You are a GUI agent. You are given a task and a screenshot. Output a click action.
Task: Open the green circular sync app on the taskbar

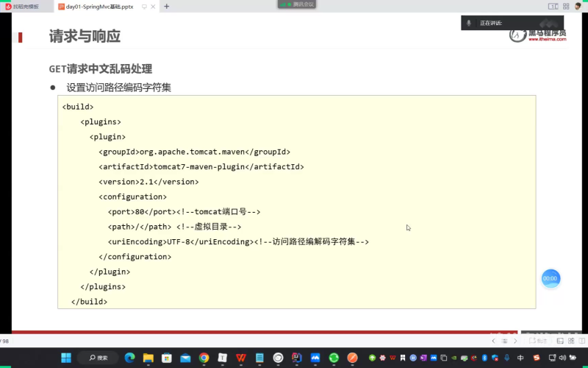pyautogui.click(x=334, y=358)
